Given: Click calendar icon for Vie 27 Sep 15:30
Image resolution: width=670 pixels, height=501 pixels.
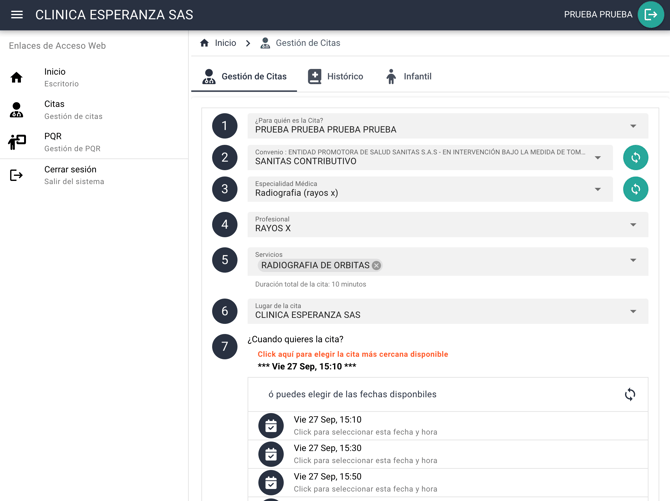Looking at the screenshot, I should point(271,454).
